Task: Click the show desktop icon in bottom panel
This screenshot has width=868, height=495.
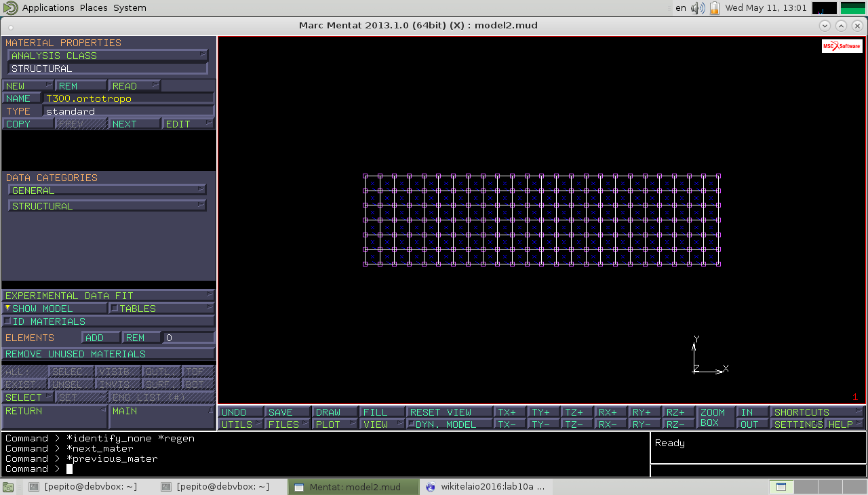Action: click(7, 487)
